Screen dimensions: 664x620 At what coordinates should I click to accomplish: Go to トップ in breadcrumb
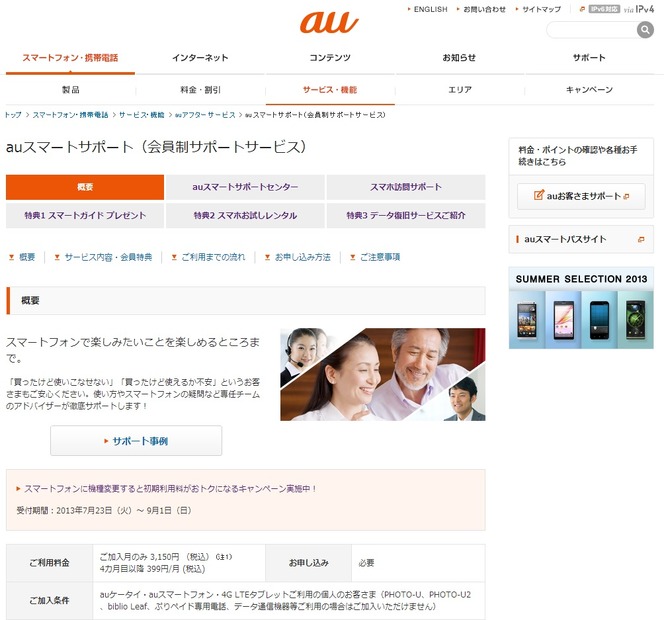point(13,115)
